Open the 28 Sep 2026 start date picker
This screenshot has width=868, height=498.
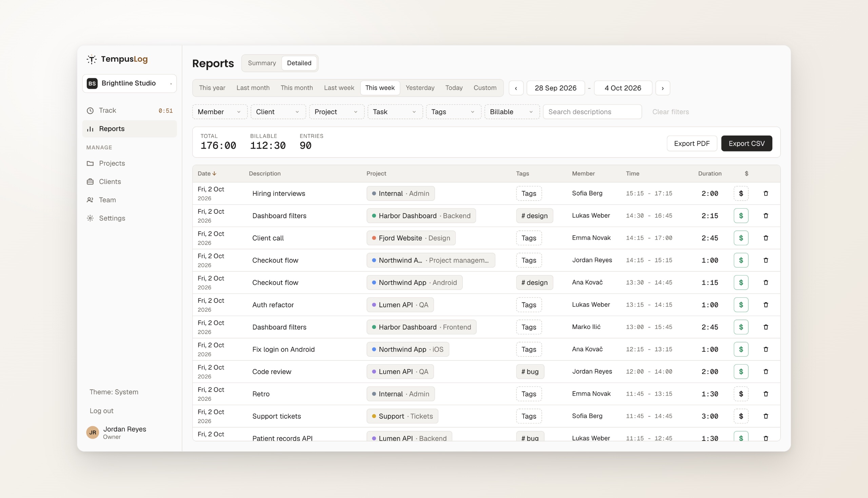point(555,88)
